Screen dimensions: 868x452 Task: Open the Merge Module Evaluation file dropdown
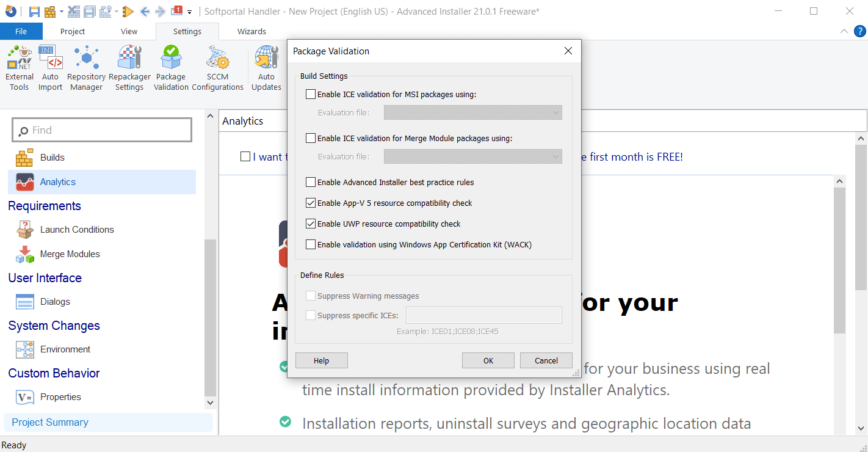pos(472,156)
